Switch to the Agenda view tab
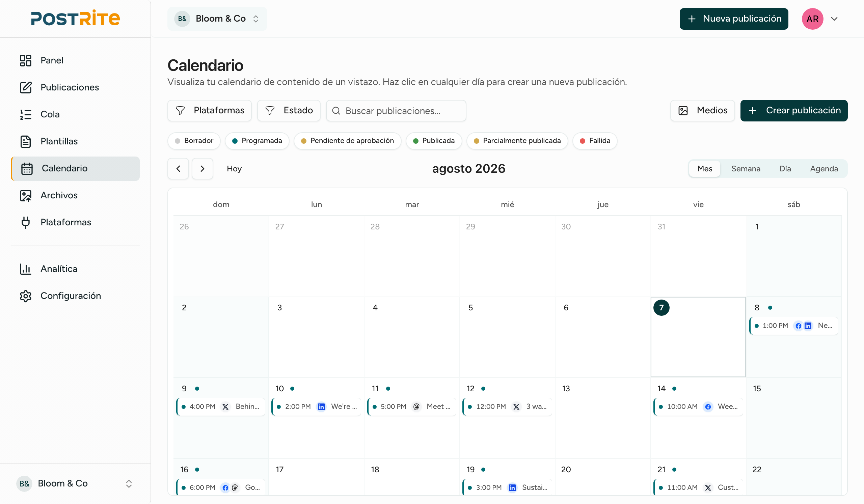This screenshot has height=504, width=864. coord(824,169)
